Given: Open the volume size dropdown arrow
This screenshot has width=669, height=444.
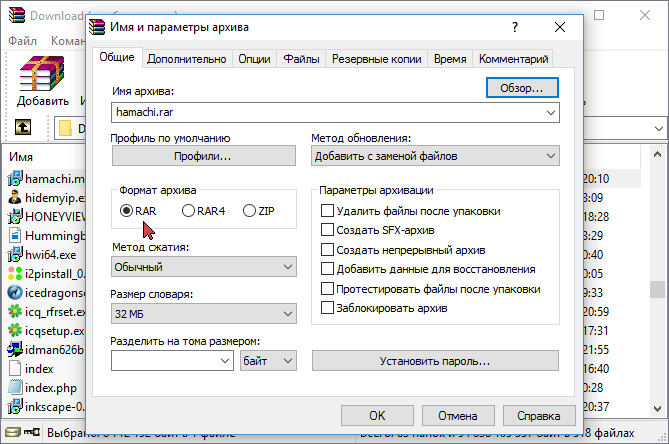Looking at the screenshot, I should 225,361.
